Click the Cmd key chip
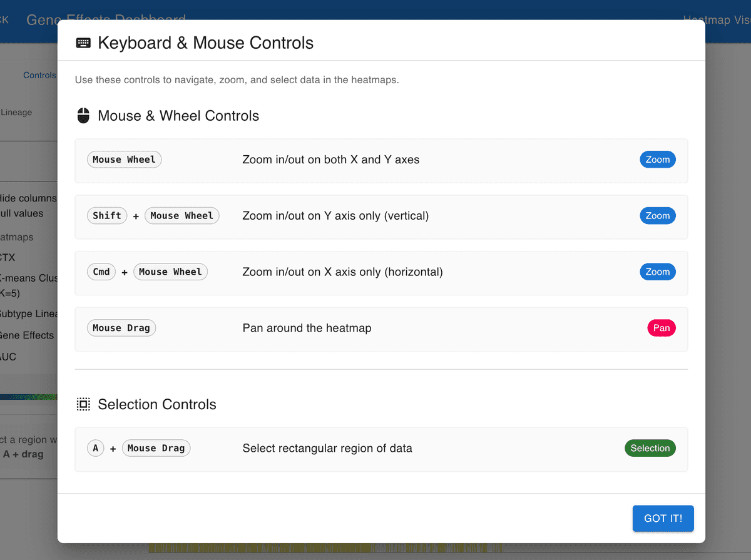The width and height of the screenshot is (751, 560). point(101,272)
